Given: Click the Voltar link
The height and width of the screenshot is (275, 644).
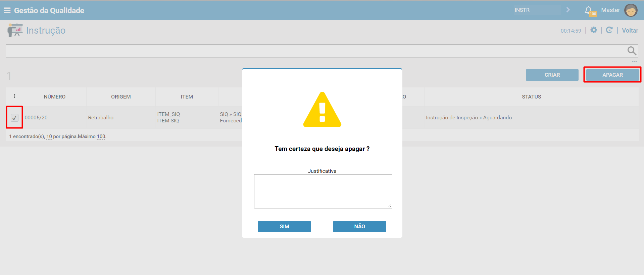Looking at the screenshot, I should (630, 31).
